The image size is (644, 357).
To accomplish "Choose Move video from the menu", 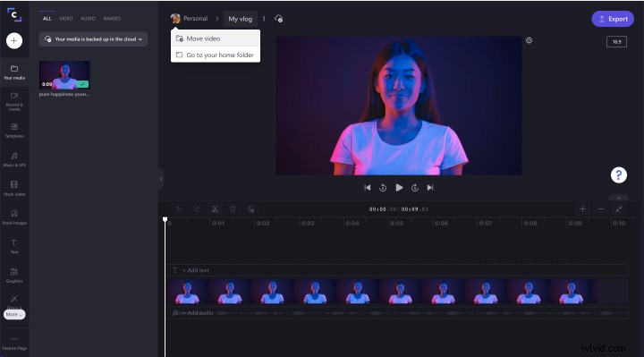I will point(216,38).
